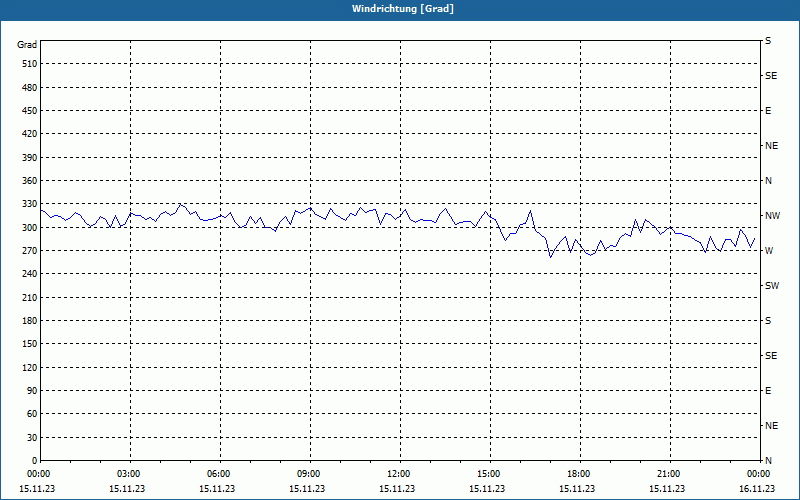
Task: Pick the "30" y-axis value
Action: (32, 437)
